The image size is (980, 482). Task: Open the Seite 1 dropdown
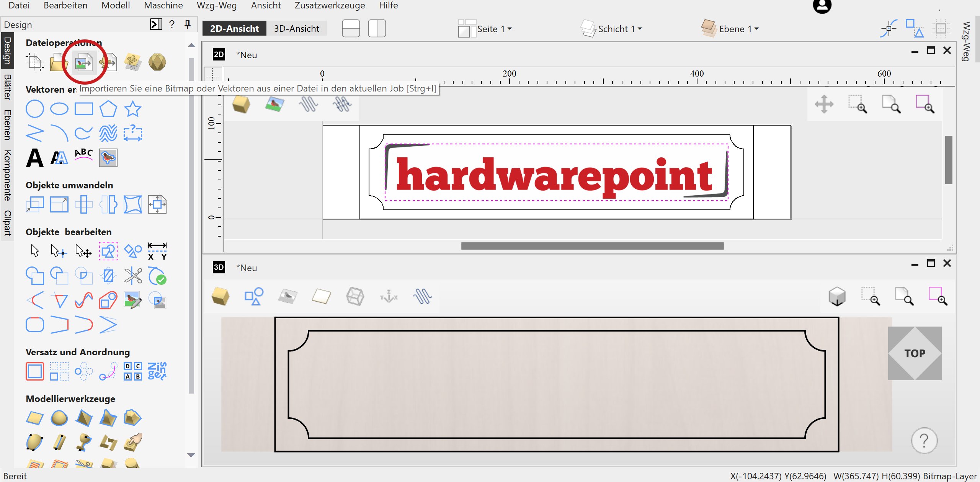(x=485, y=29)
